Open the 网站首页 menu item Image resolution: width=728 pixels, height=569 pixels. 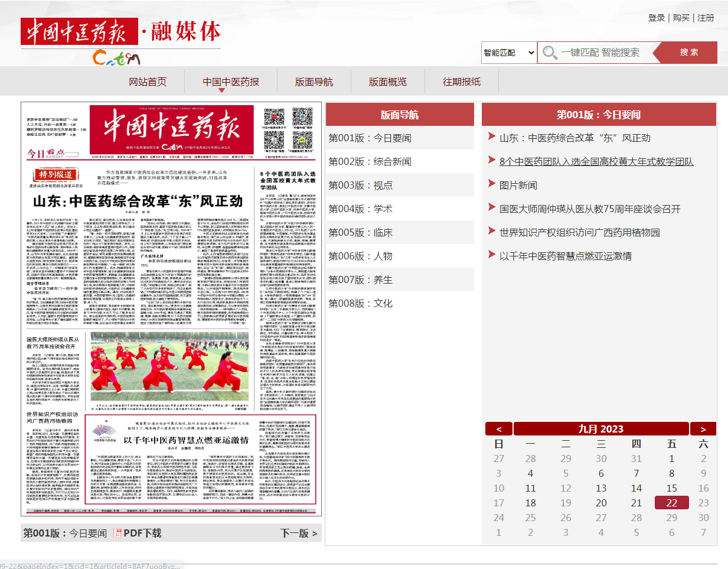(x=148, y=82)
